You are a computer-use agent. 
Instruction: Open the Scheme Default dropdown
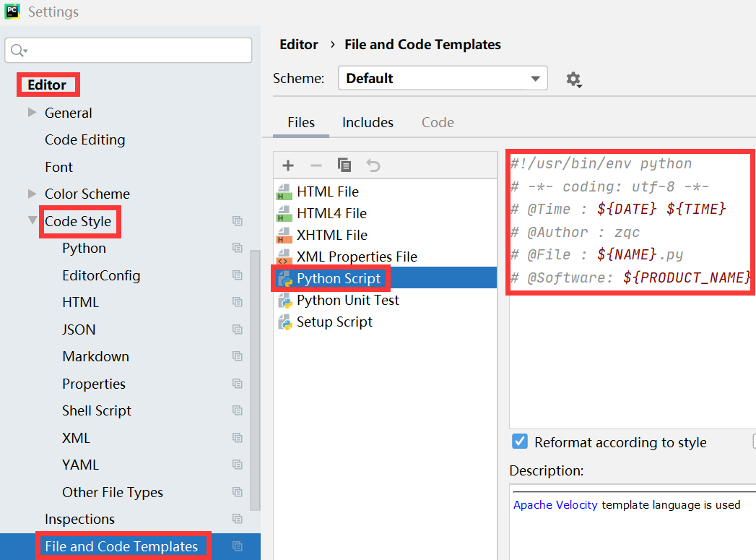pyautogui.click(x=443, y=78)
